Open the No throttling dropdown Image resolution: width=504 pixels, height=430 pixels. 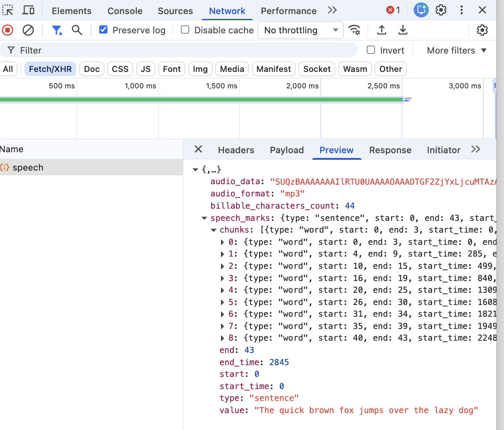300,30
